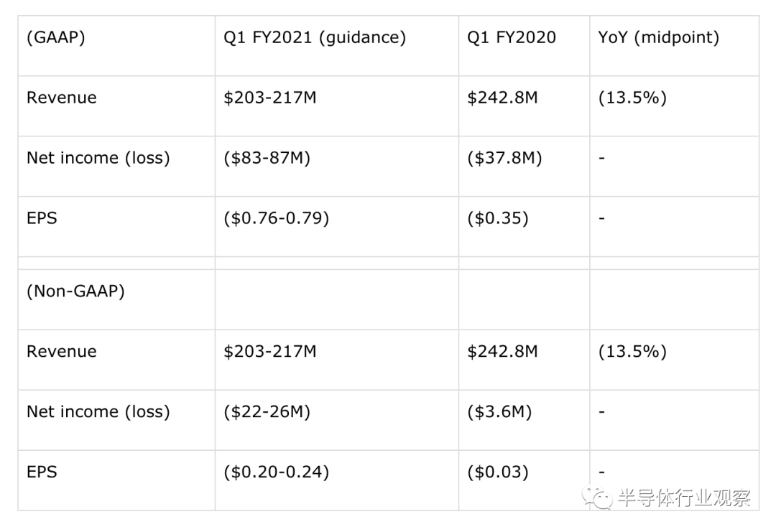Click the ($37.8M) net loss cell
This screenshot has height=532, width=776.
tap(524, 167)
